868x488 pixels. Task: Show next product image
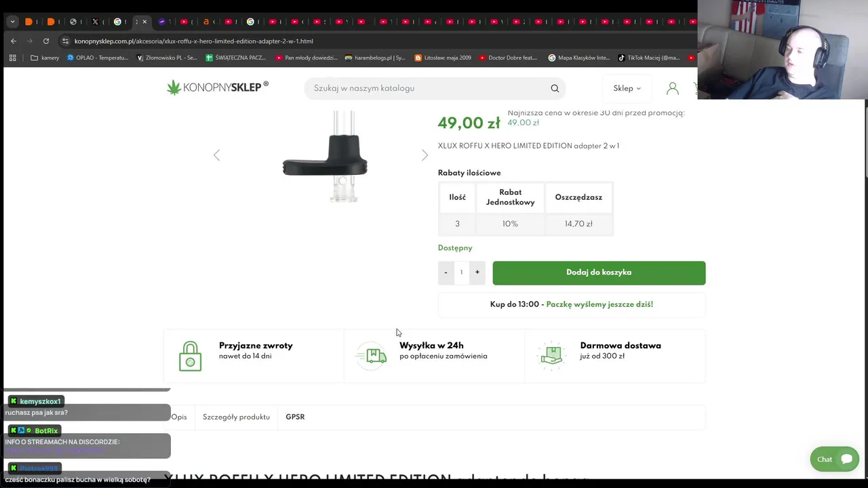coord(425,155)
